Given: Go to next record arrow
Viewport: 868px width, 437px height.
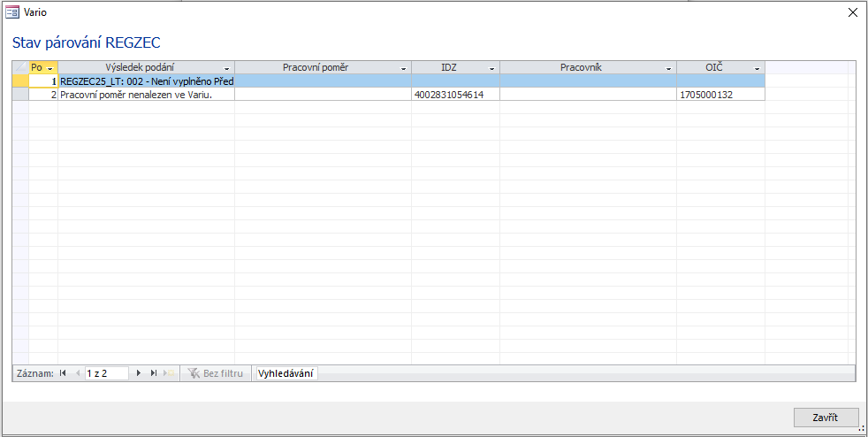Looking at the screenshot, I should point(139,373).
